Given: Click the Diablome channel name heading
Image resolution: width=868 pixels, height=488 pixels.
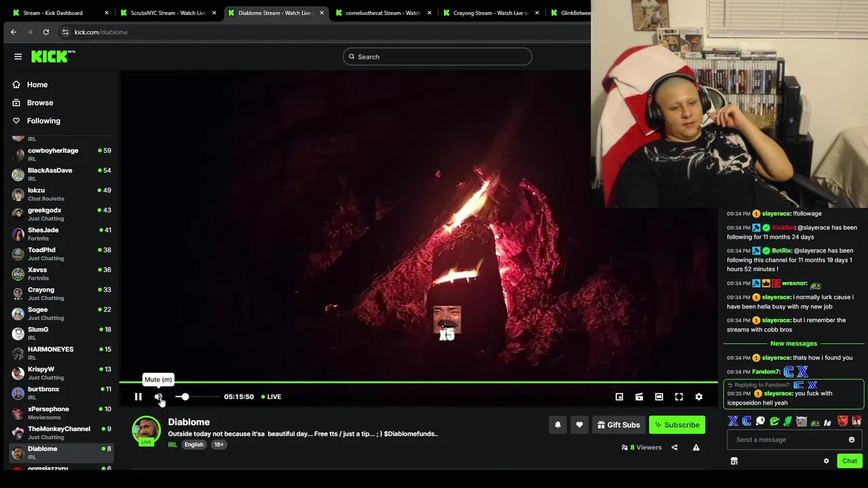Looking at the screenshot, I should pyautogui.click(x=189, y=422).
